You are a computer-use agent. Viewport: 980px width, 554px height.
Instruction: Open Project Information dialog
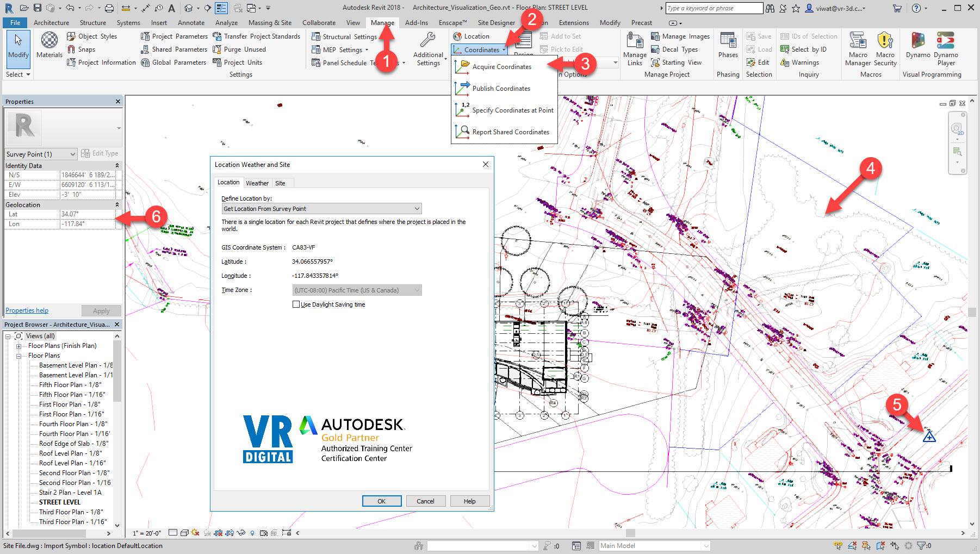click(x=101, y=63)
